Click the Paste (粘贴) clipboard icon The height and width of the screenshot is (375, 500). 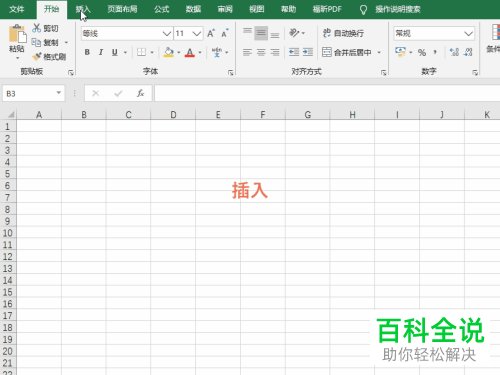point(17,33)
